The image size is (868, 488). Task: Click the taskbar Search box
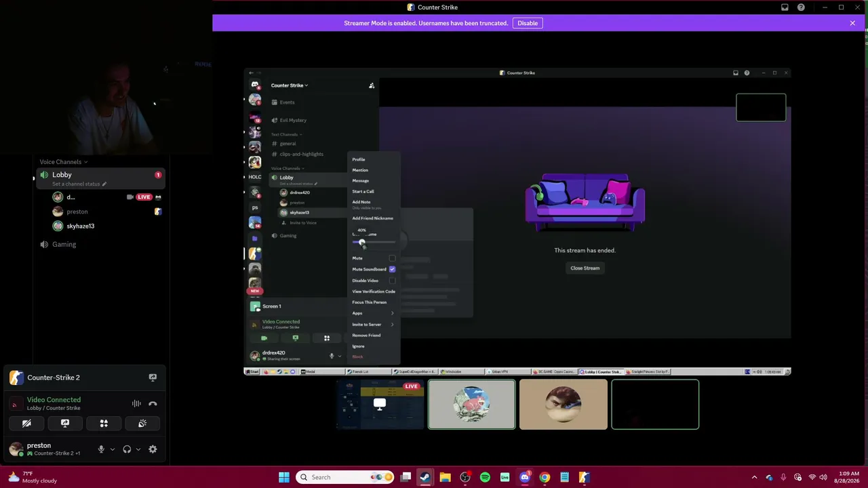click(346, 477)
